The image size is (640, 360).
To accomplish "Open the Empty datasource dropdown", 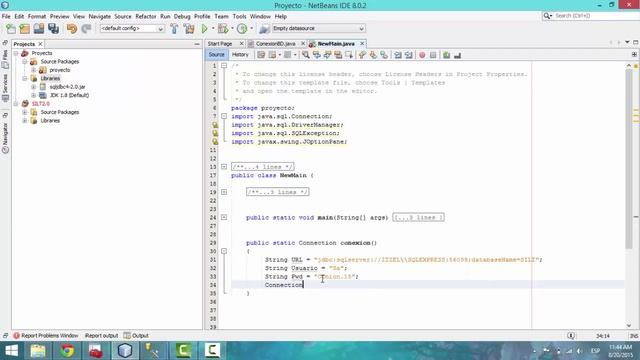I will click(x=318, y=29).
